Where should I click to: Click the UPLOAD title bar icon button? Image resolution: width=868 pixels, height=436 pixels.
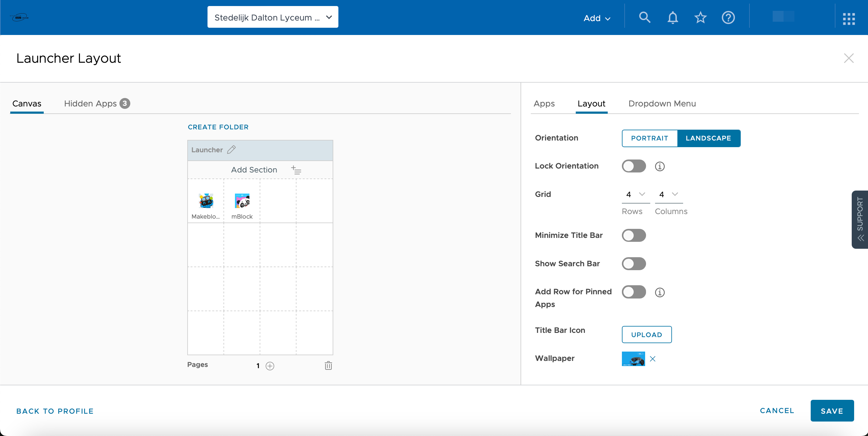pos(646,334)
